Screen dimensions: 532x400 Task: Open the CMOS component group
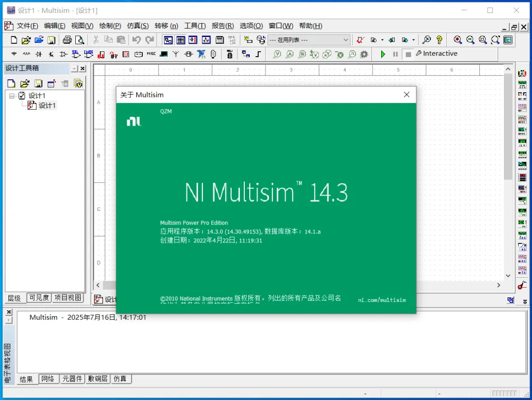tap(89, 54)
